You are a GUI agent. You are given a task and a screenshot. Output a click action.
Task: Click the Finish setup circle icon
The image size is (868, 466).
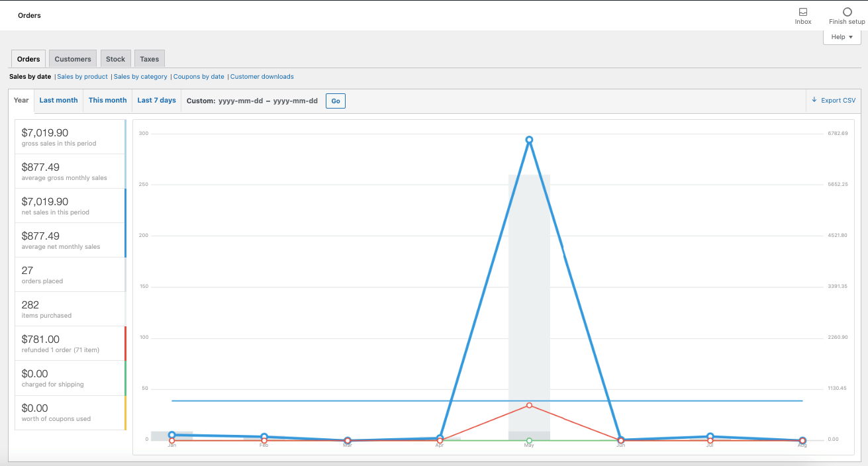click(847, 13)
